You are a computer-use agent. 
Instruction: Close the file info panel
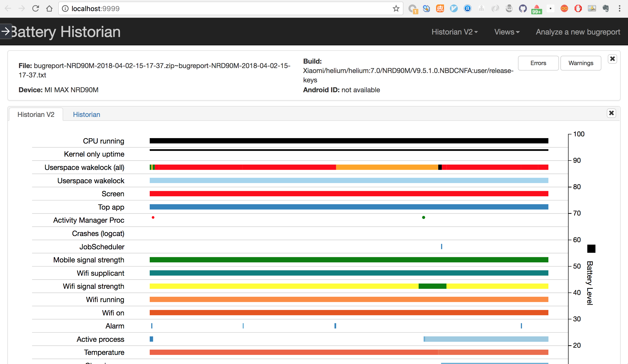612,59
